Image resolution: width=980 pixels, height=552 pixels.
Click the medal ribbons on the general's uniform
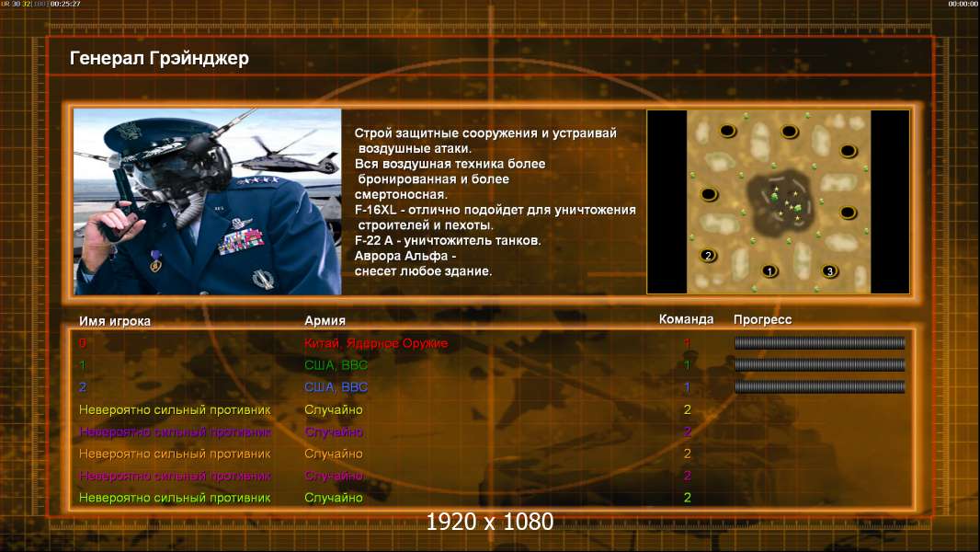[x=241, y=241]
